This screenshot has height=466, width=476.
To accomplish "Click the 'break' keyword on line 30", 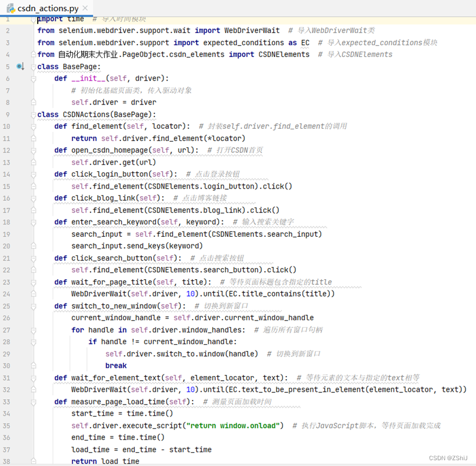I will click(116, 366).
